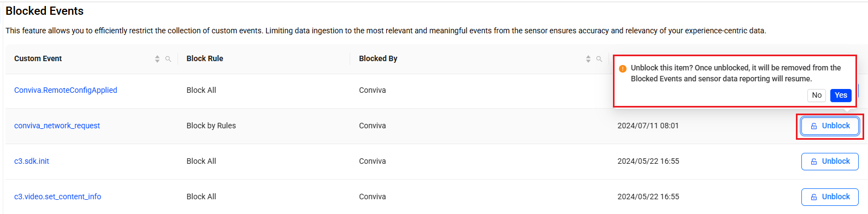Click the Blocked By column header text
The width and height of the screenshot is (868, 214).
(378, 58)
